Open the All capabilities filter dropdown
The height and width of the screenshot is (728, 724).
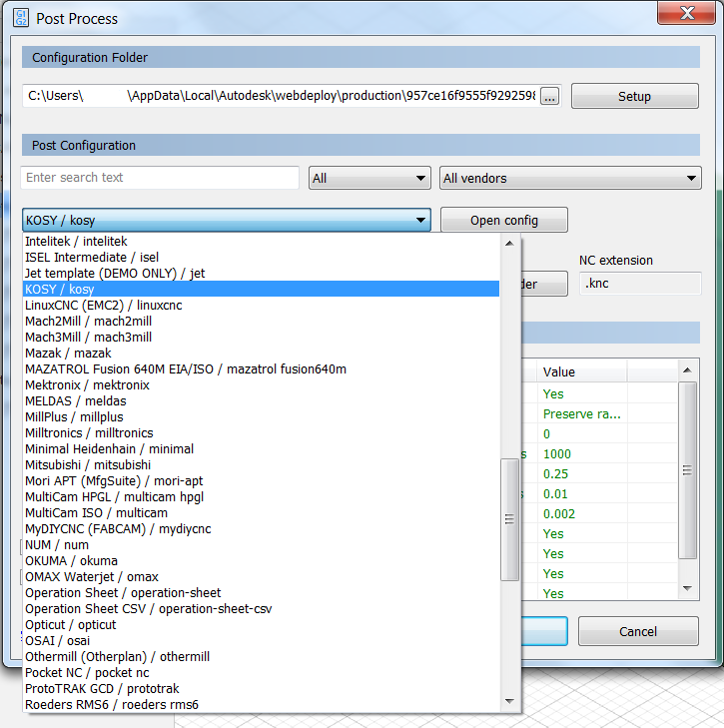(x=369, y=179)
